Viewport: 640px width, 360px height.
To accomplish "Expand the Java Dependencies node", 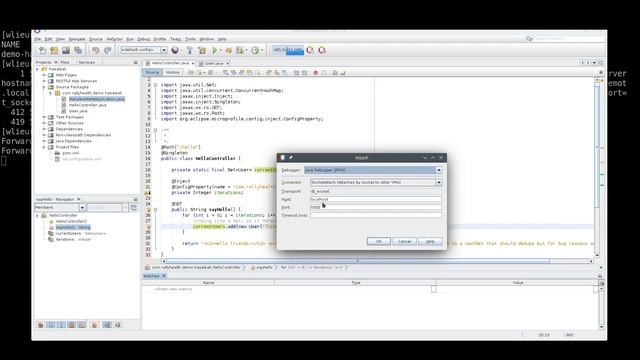I will pos(44,141).
